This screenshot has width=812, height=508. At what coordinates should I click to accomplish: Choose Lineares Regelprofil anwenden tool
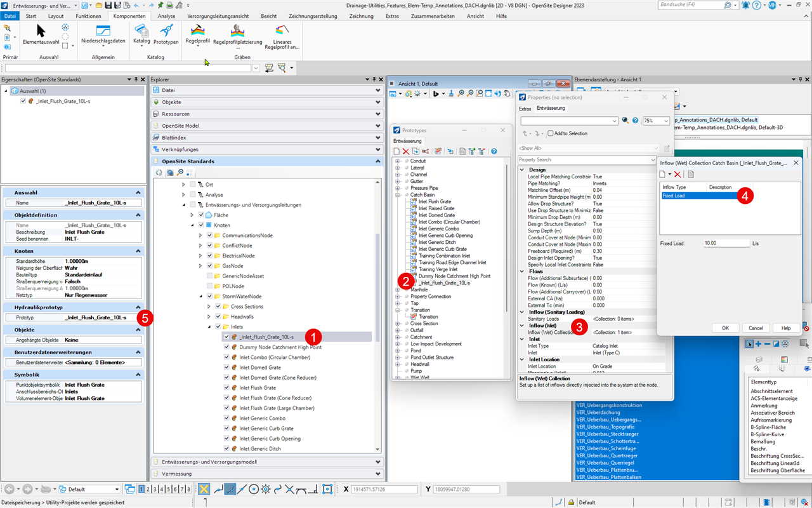pyautogui.click(x=282, y=37)
